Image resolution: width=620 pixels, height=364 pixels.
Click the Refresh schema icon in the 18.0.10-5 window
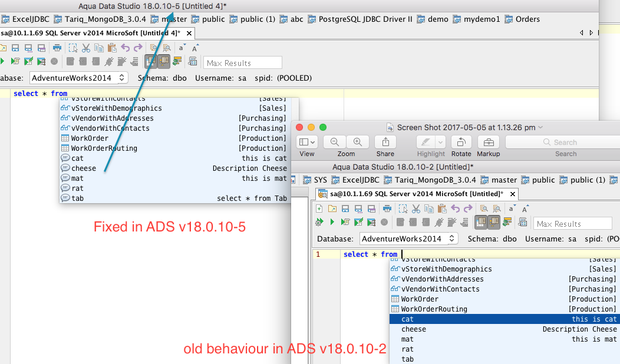coord(177,61)
